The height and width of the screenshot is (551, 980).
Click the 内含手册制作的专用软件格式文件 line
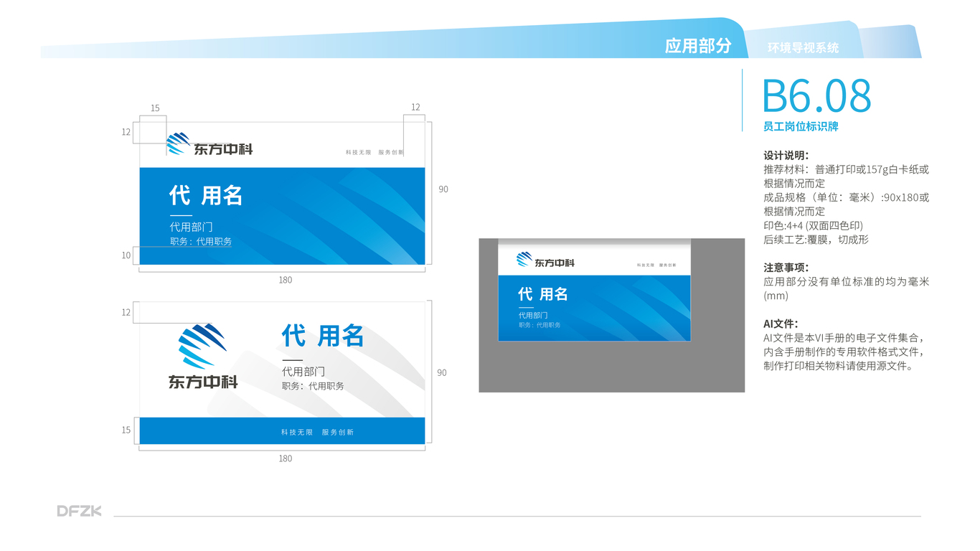click(844, 352)
